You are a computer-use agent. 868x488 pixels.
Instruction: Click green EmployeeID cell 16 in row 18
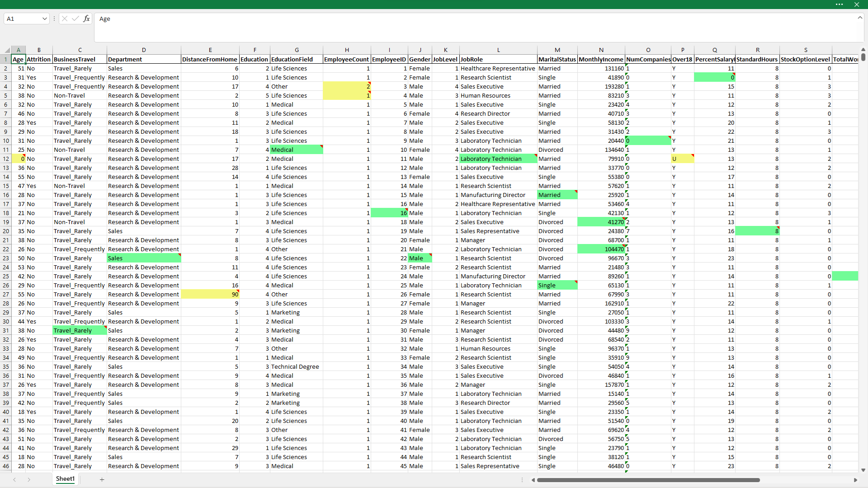389,213
